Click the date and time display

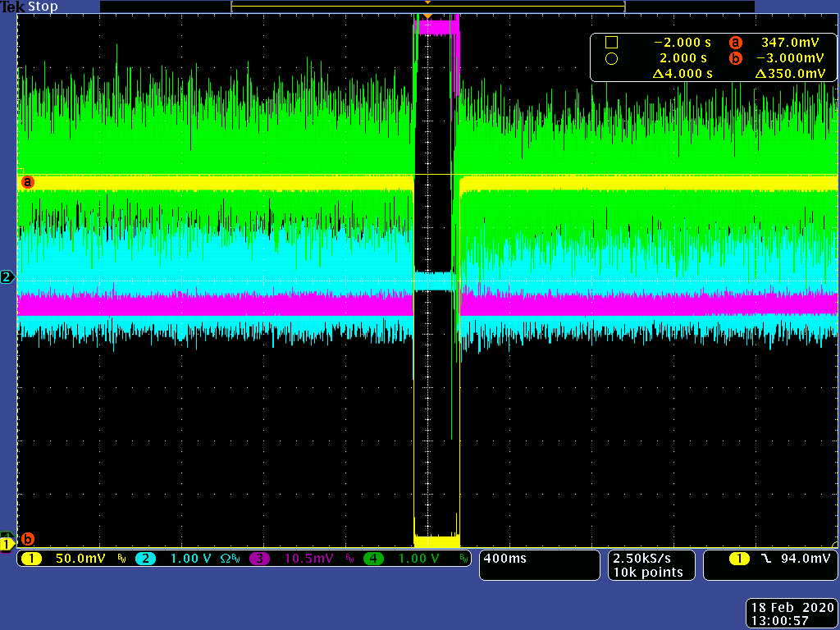tap(792, 614)
